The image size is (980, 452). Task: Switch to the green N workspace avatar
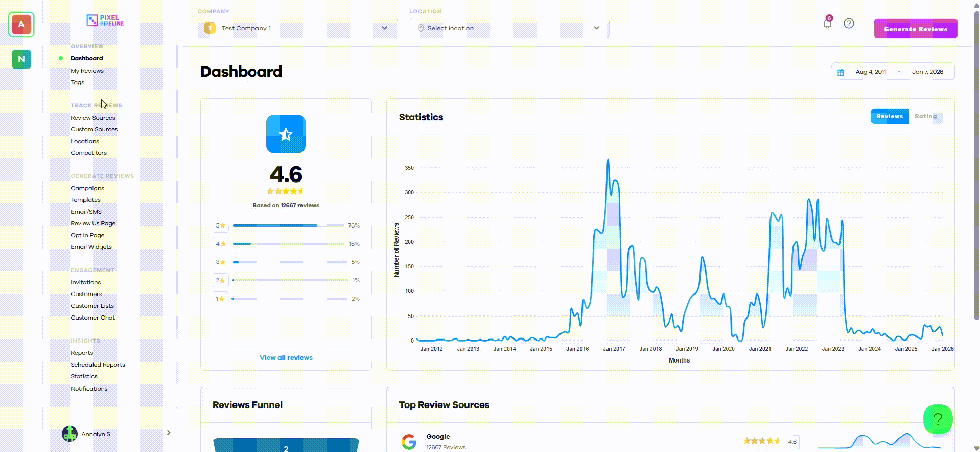point(21,59)
